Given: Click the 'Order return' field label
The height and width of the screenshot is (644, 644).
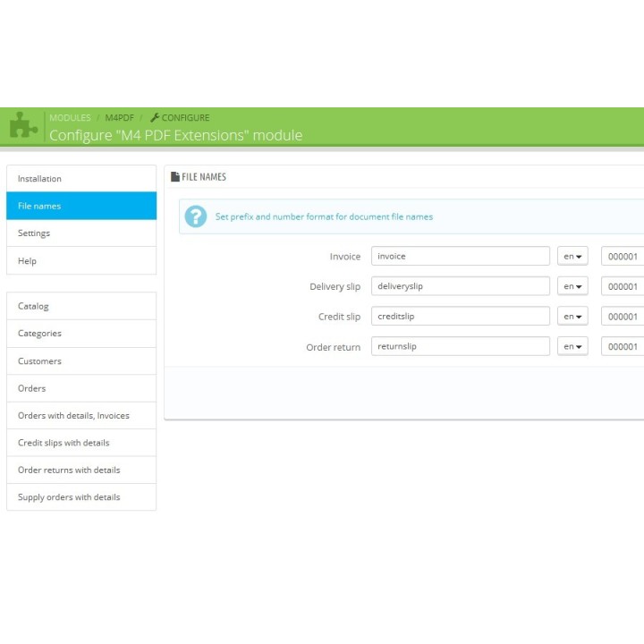Looking at the screenshot, I should tap(333, 347).
